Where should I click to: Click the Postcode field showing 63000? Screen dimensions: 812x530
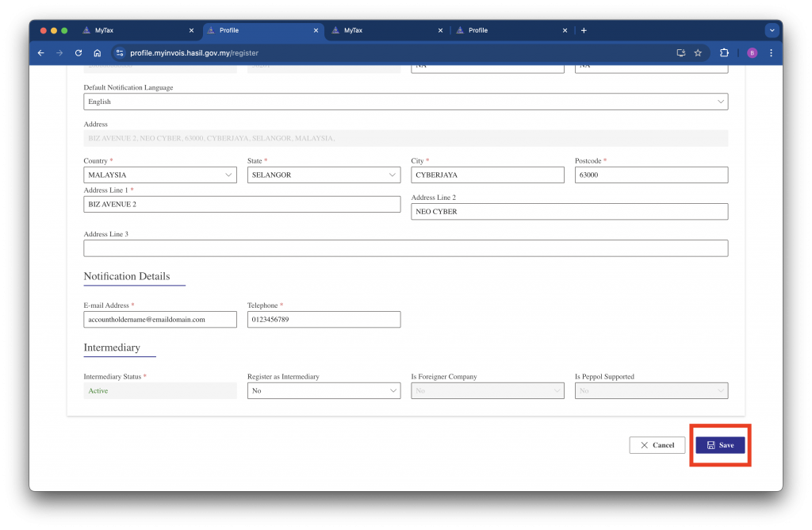650,175
